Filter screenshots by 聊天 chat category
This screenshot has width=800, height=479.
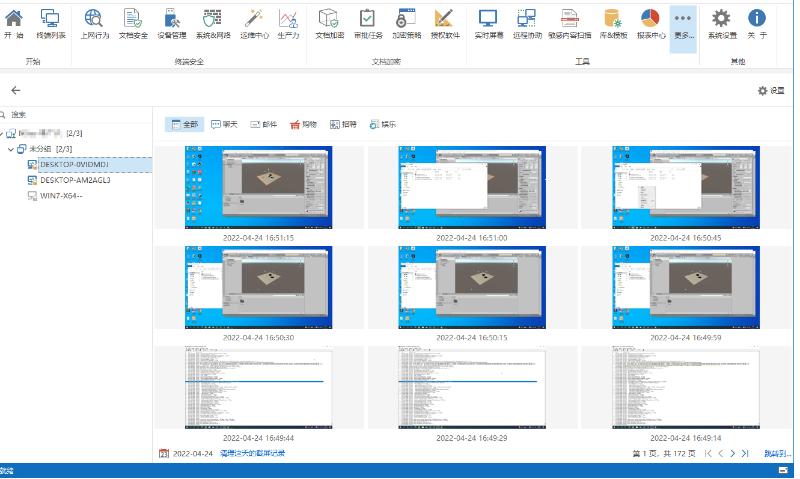pos(224,124)
